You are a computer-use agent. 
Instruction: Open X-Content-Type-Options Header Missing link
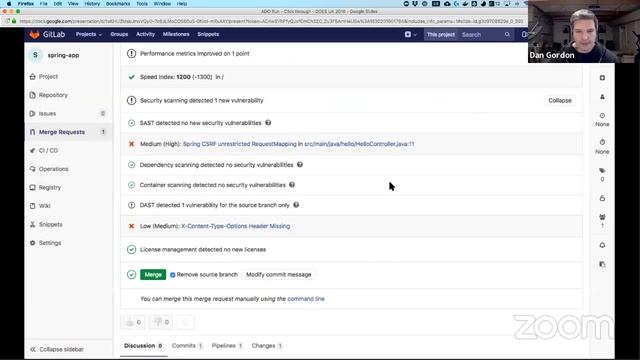tap(236, 226)
